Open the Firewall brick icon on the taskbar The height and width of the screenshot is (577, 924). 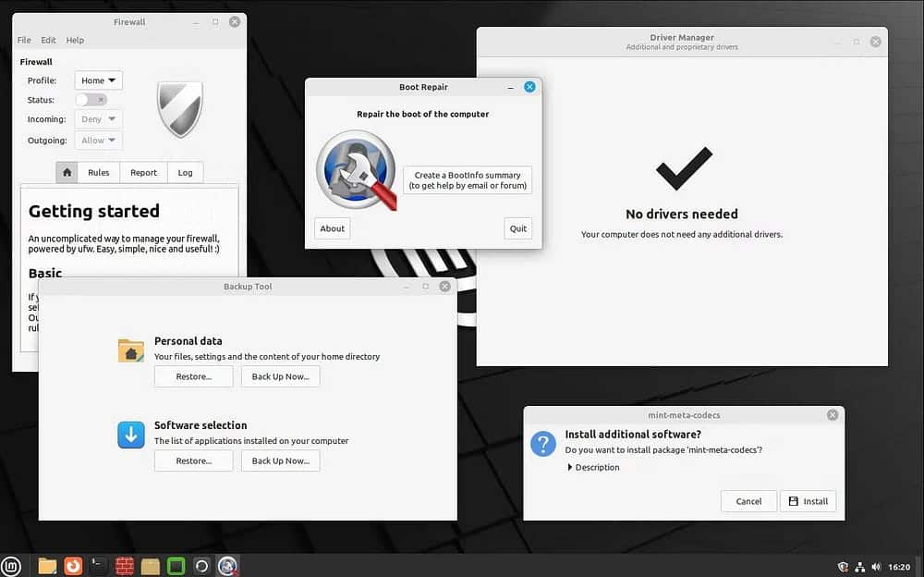(123, 565)
